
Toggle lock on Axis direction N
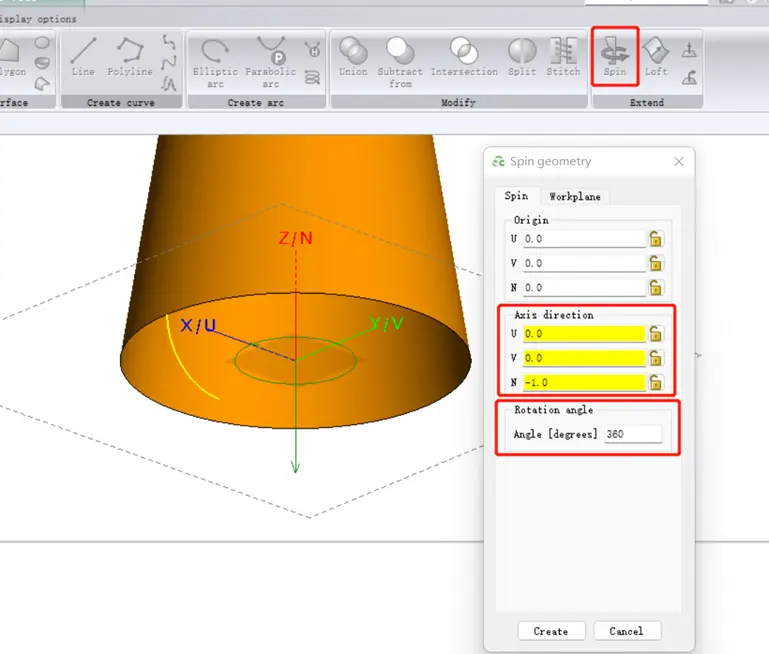[x=656, y=382]
